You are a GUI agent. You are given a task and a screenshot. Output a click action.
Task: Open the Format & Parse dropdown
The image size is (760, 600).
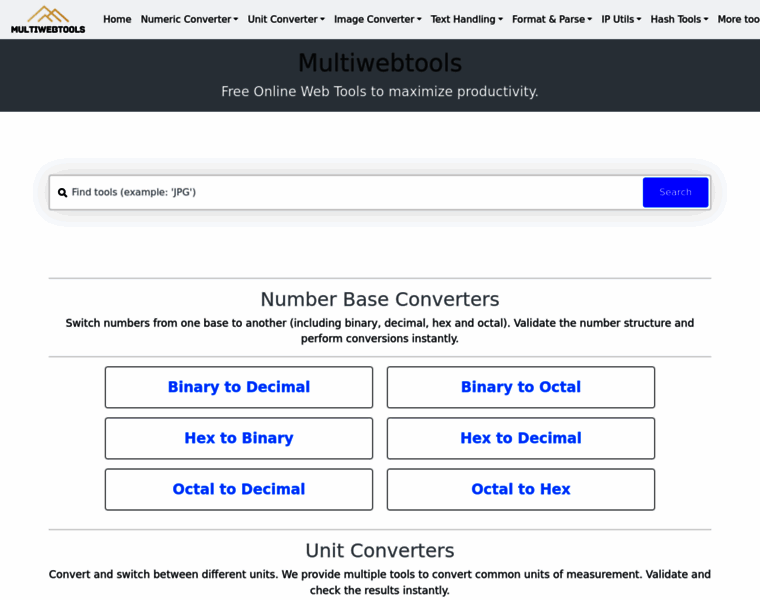(552, 19)
